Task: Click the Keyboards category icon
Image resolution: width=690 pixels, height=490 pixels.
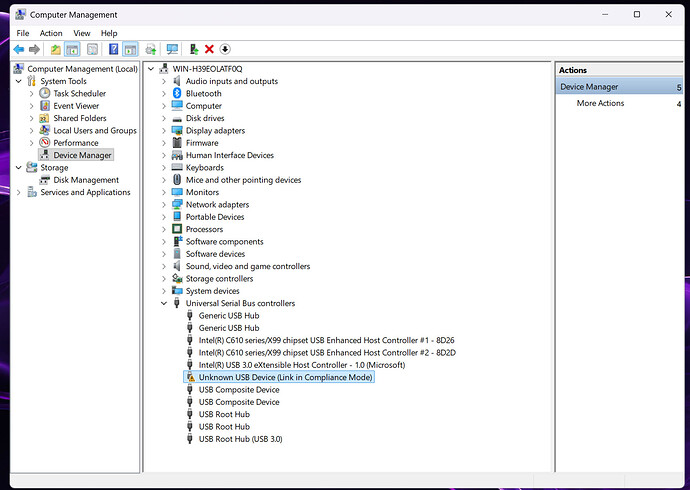Action: [177, 167]
